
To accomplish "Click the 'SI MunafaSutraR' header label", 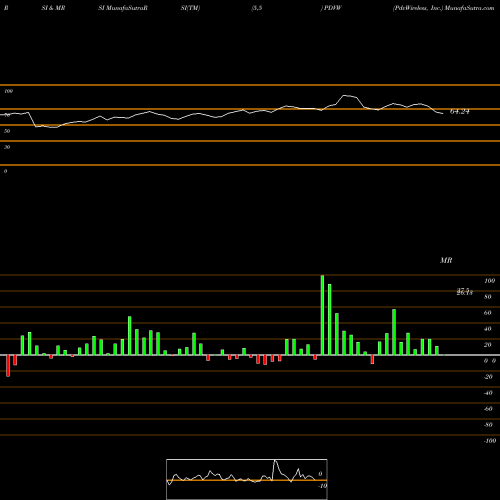I will pos(123,8).
